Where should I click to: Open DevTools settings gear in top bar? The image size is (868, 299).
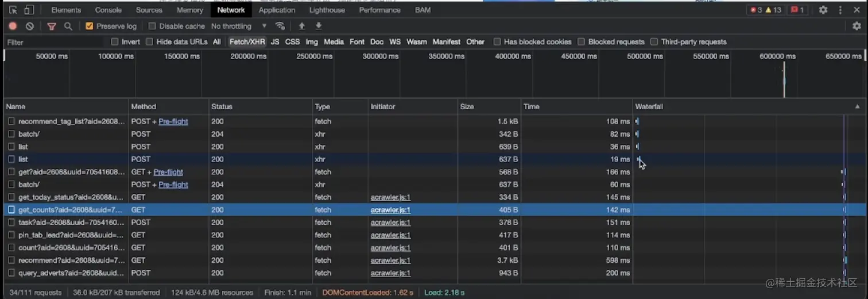coord(823,10)
